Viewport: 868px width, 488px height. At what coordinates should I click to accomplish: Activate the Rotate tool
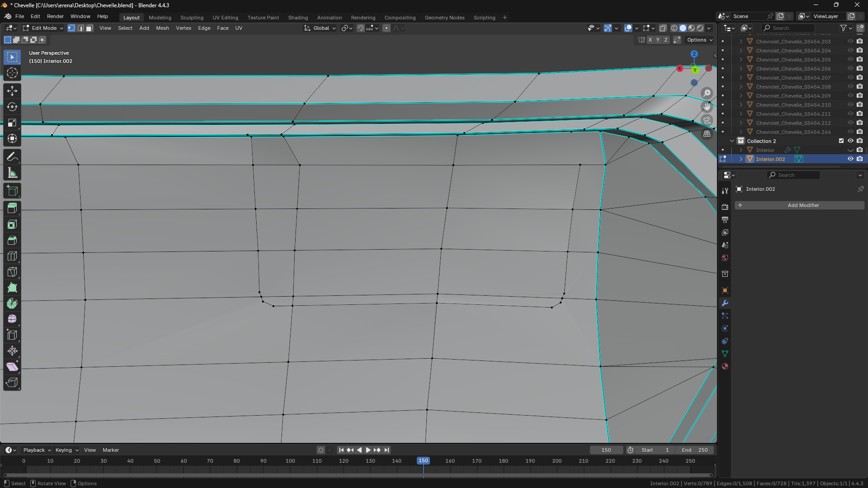12,107
